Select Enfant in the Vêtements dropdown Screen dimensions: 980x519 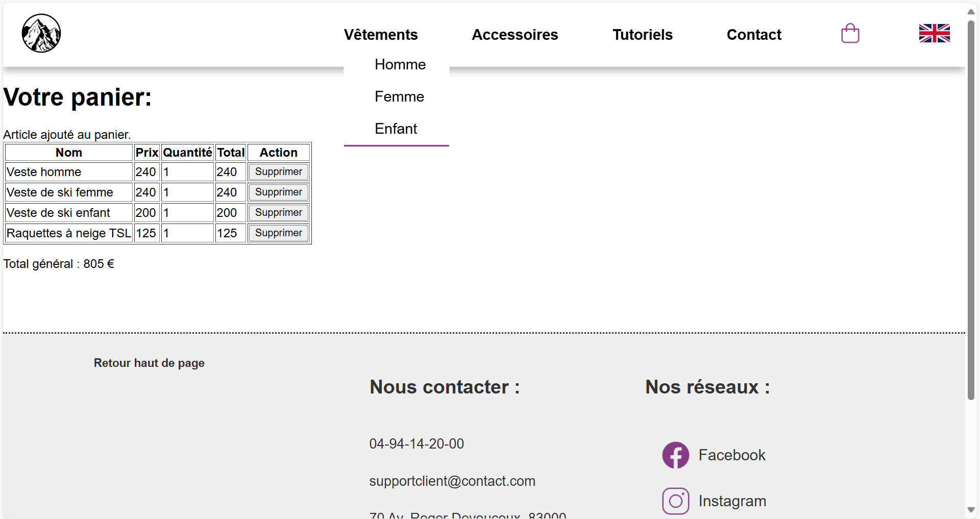coord(396,129)
